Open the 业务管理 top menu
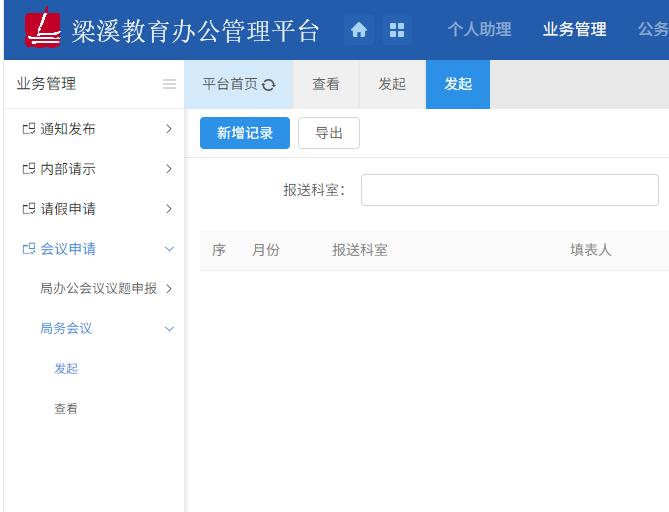669x512 pixels. (x=574, y=29)
